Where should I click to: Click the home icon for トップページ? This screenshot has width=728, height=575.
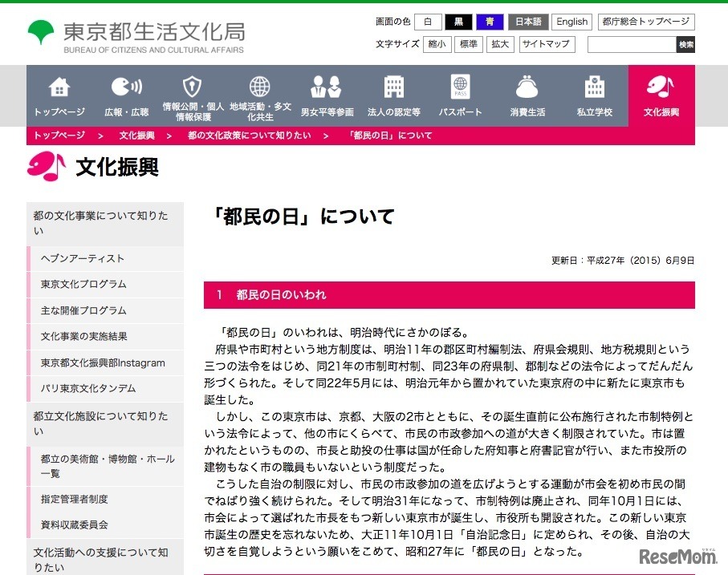[59, 87]
